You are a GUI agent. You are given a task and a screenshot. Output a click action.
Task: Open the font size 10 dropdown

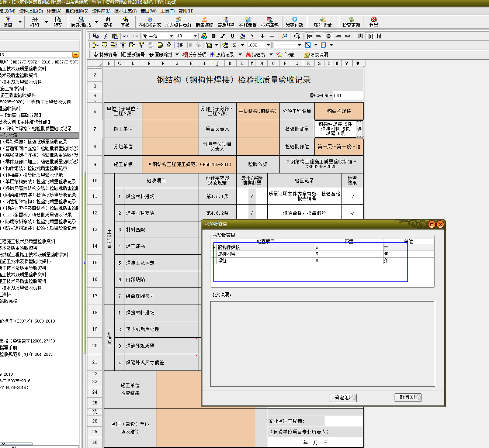tap(195, 36)
